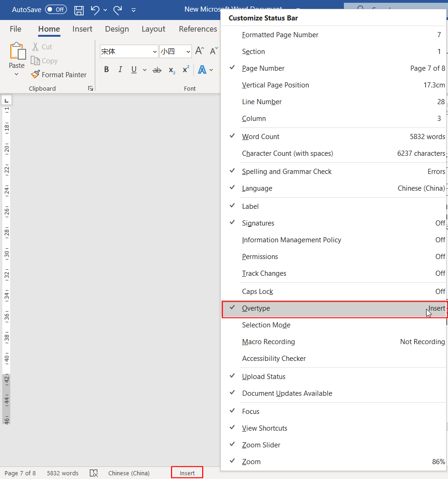Toggle Bold formatting
Image resolution: width=448 pixels, height=479 pixels.
pos(106,70)
